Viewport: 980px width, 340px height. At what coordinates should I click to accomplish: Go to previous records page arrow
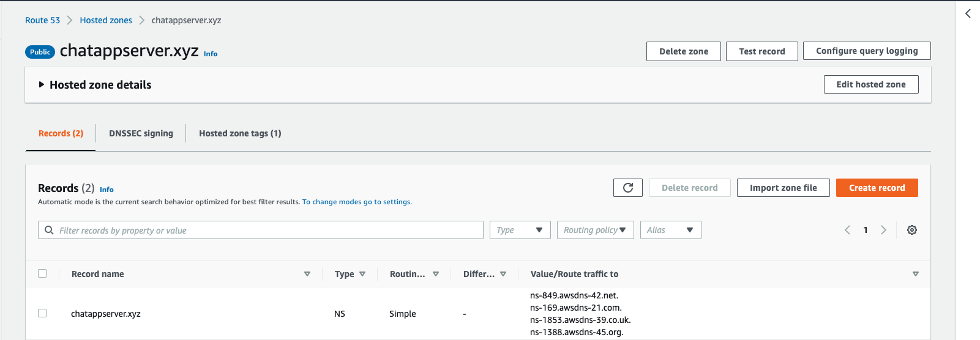(847, 230)
